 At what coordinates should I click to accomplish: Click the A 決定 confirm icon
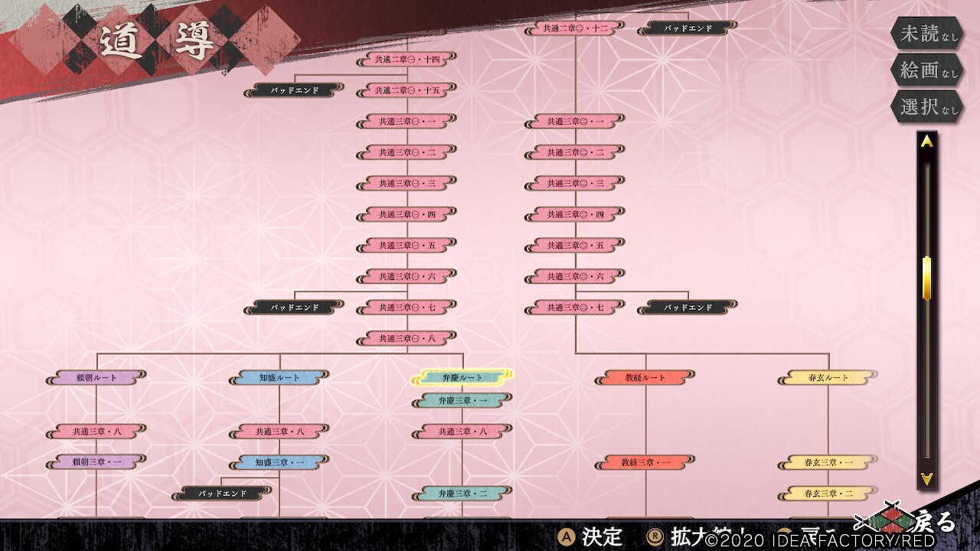[x=566, y=538]
